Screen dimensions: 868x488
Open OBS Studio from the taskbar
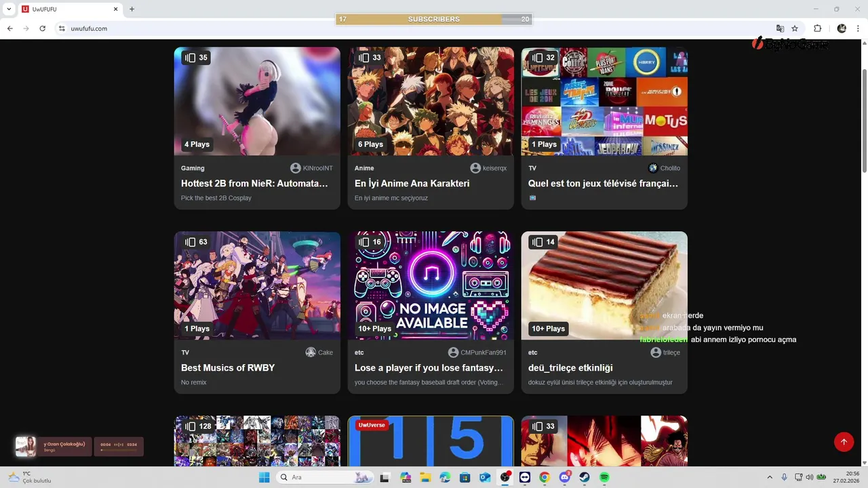(x=505, y=477)
